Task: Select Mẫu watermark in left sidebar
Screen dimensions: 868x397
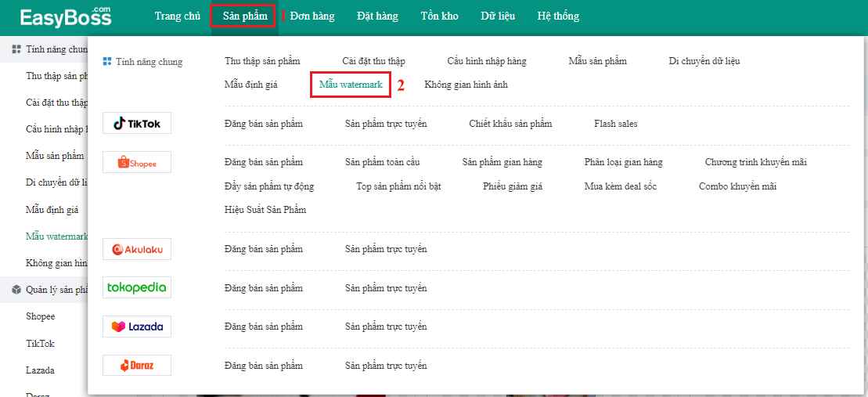Action: (56, 236)
